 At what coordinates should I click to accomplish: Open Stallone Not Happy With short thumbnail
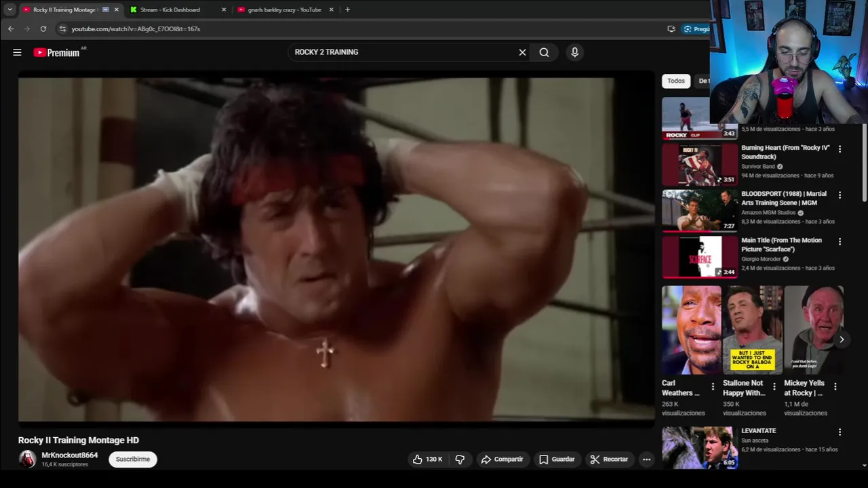[753, 330]
